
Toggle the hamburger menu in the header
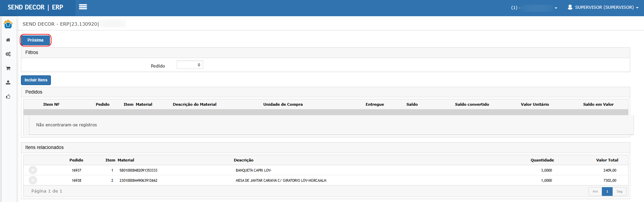(83, 7)
